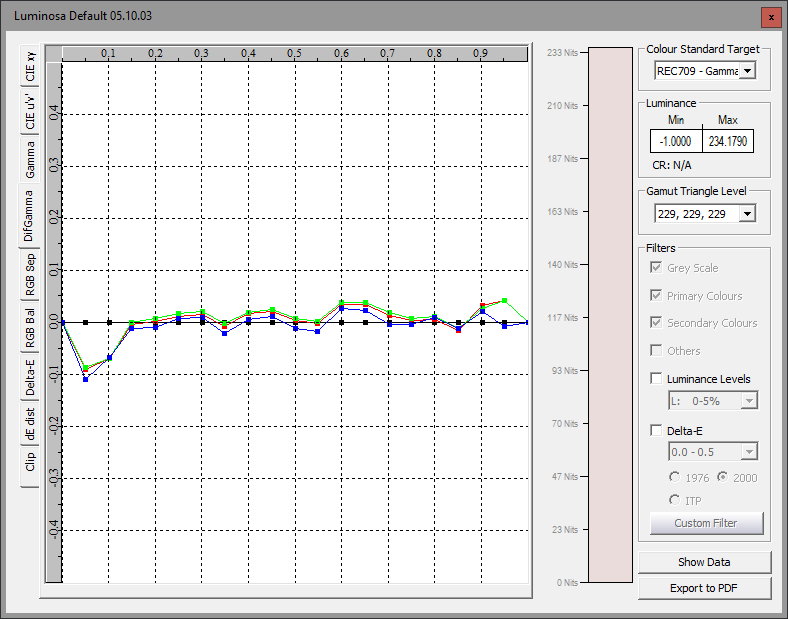Screen dimensions: 788x619
Task: Enable the Delta-E filter checkbox
Action: click(x=656, y=430)
